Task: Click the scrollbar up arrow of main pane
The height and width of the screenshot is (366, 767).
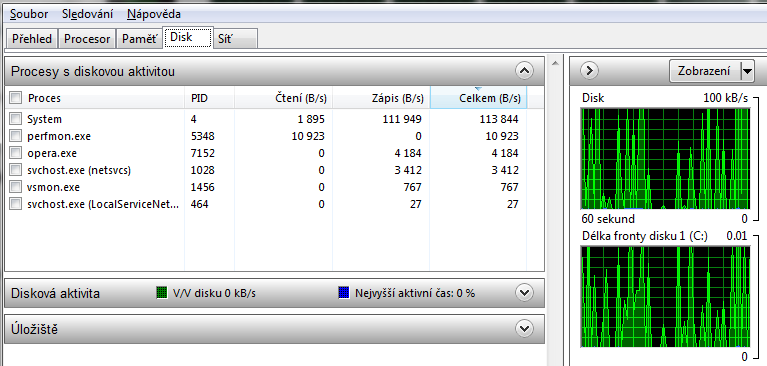Action: pyautogui.click(x=555, y=63)
